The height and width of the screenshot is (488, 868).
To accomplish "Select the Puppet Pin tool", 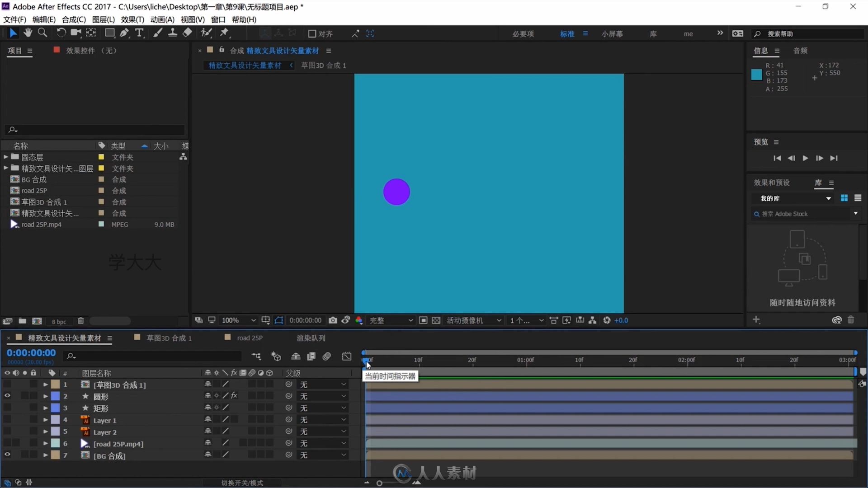I will point(225,33).
